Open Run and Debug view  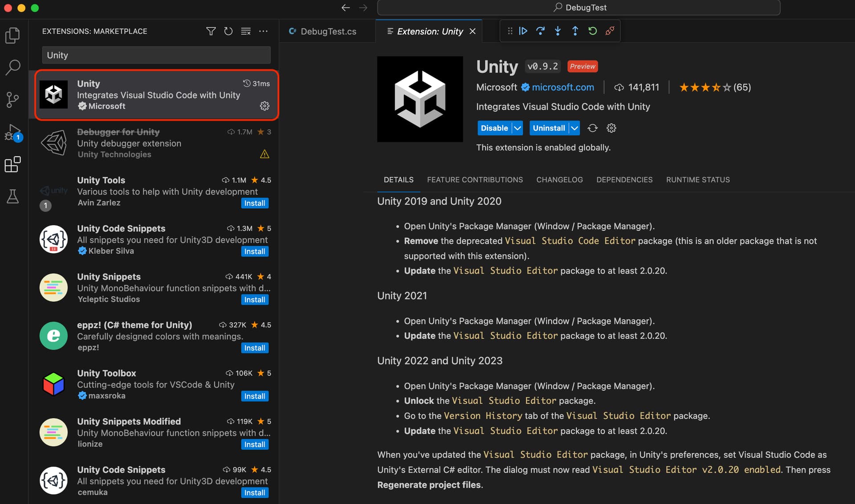point(12,133)
